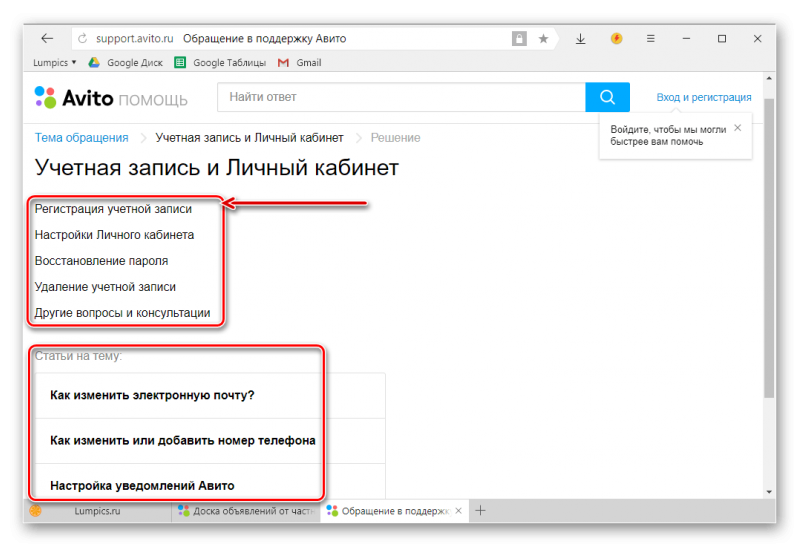This screenshot has width=800, height=547.
Task: Select Восстановление пароля topic
Action: click(101, 261)
